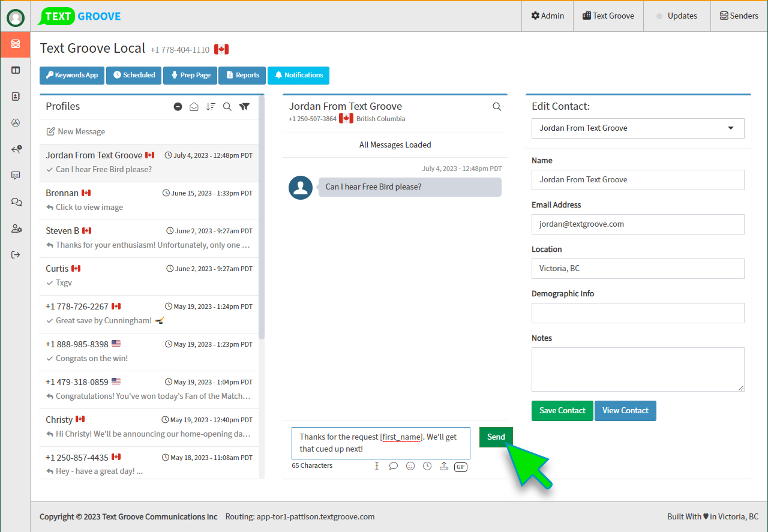Open the filter funnel icon in Profiles
Image resolution: width=768 pixels, height=532 pixels.
[244, 107]
